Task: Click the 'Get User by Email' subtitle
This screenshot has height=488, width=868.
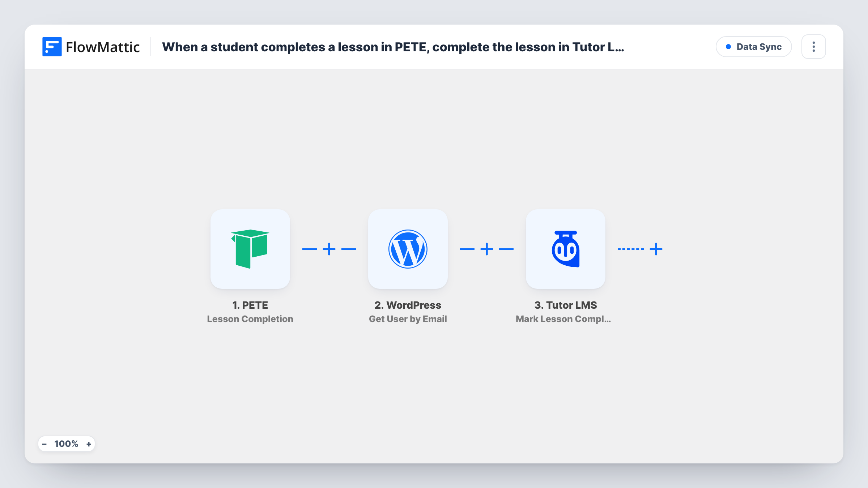Action: click(x=408, y=319)
